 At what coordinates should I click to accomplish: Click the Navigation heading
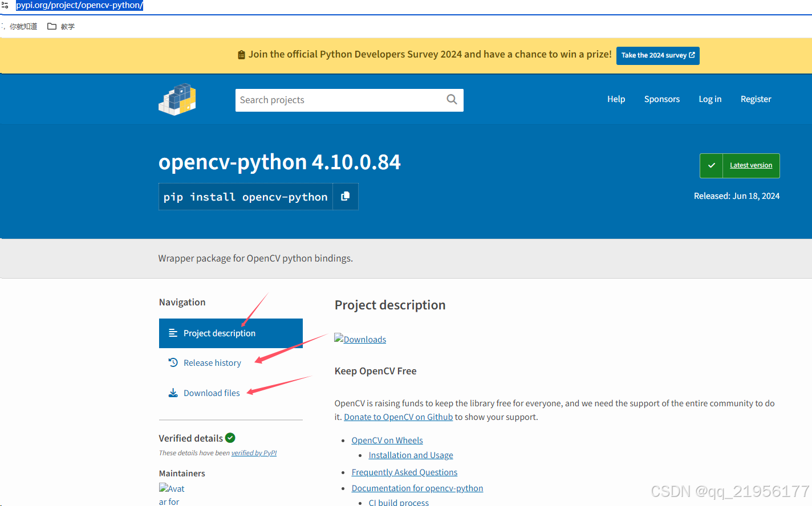(x=182, y=302)
